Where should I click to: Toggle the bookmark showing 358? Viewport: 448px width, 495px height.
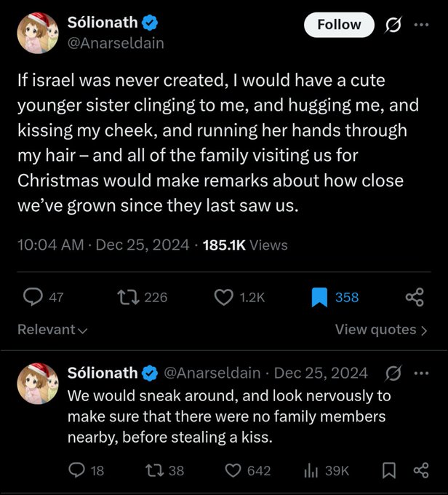319,297
